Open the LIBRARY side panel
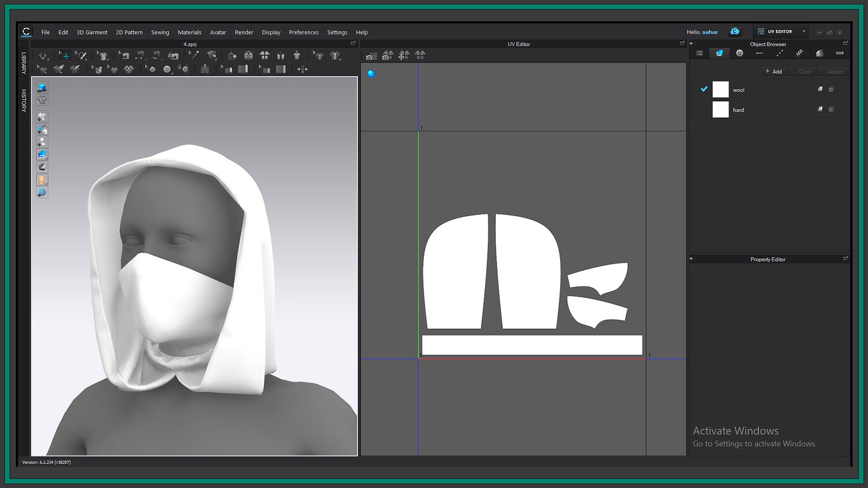The width and height of the screenshot is (868, 488). [24, 63]
